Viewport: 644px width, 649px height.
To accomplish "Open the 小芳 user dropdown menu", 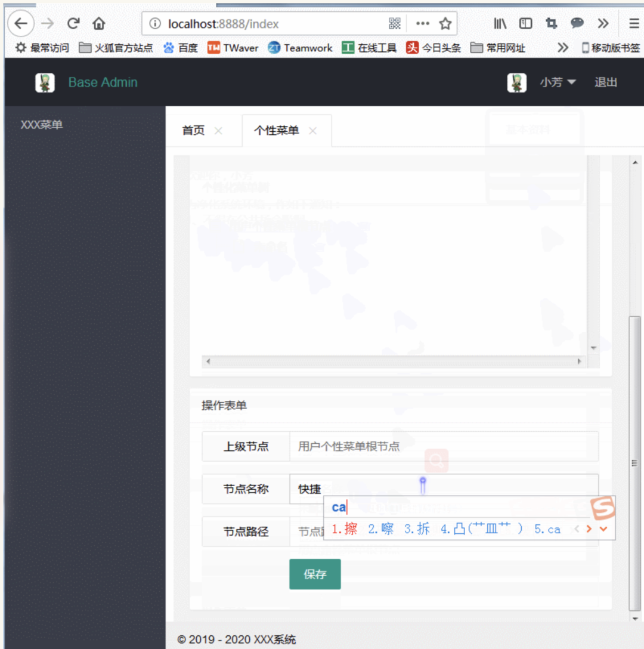I will [556, 82].
